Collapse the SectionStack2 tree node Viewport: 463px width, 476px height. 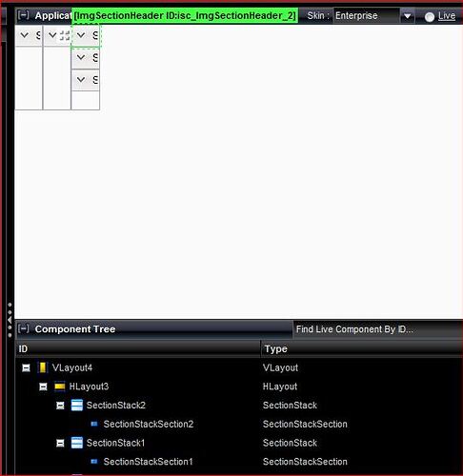[60, 406]
